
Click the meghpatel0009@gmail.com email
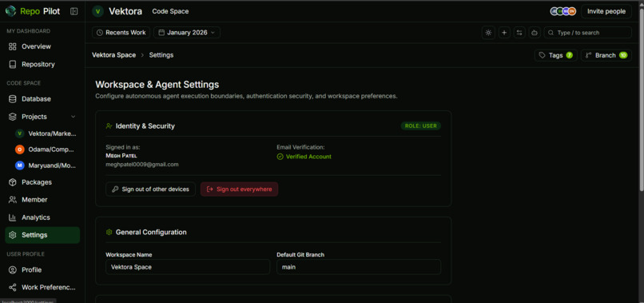(x=142, y=165)
